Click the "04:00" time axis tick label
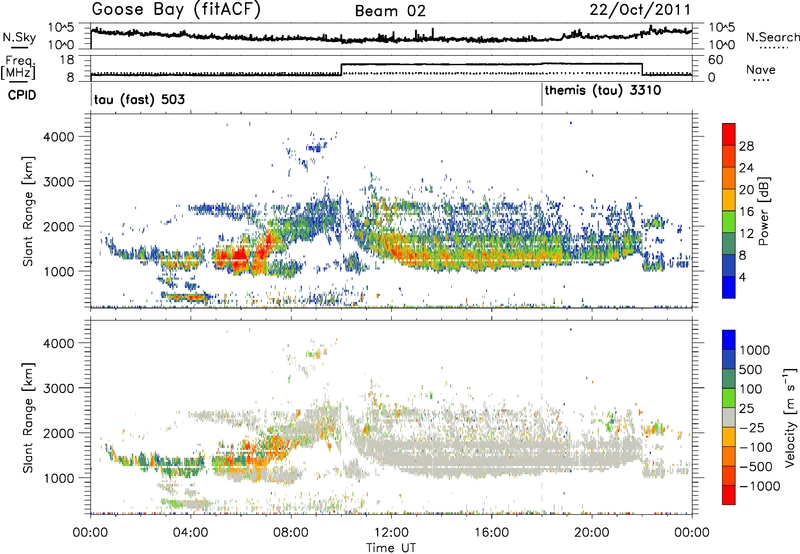The width and height of the screenshot is (800, 554). (190, 533)
